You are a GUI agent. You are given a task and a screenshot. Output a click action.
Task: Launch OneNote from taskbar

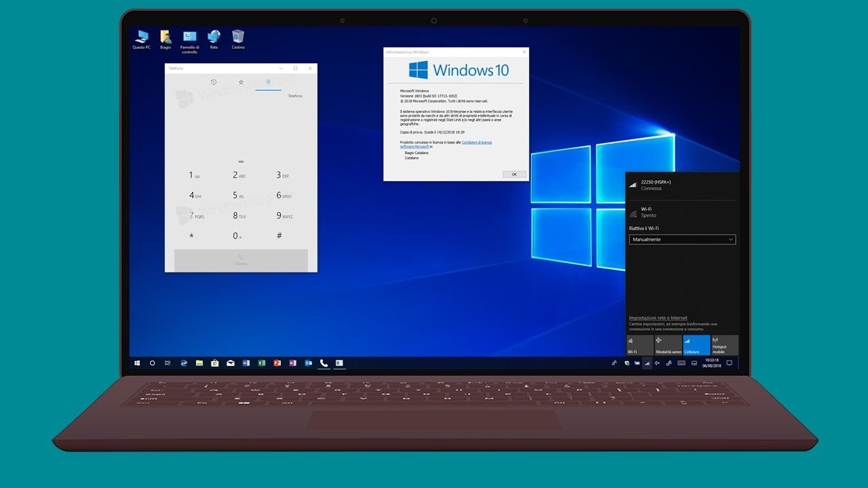click(x=293, y=363)
